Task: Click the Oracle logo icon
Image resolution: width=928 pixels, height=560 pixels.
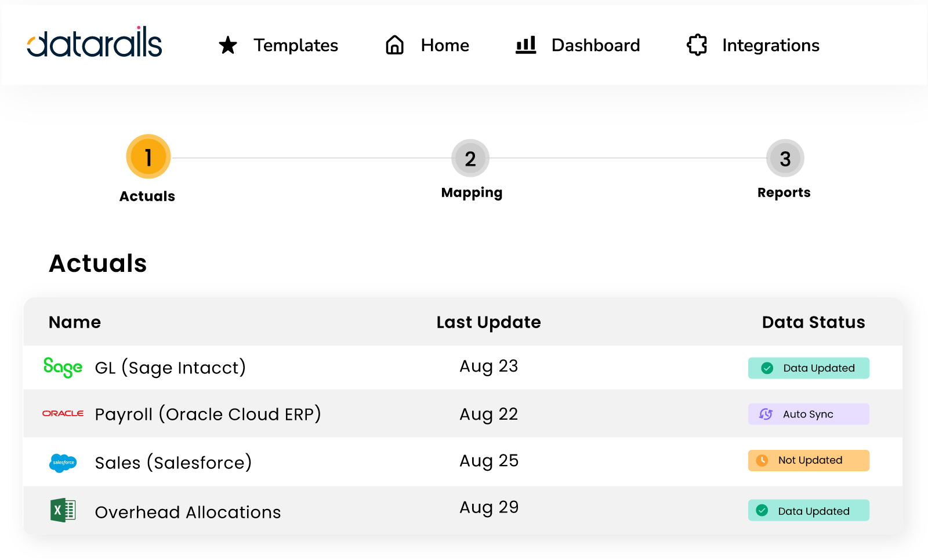Action: click(x=63, y=413)
